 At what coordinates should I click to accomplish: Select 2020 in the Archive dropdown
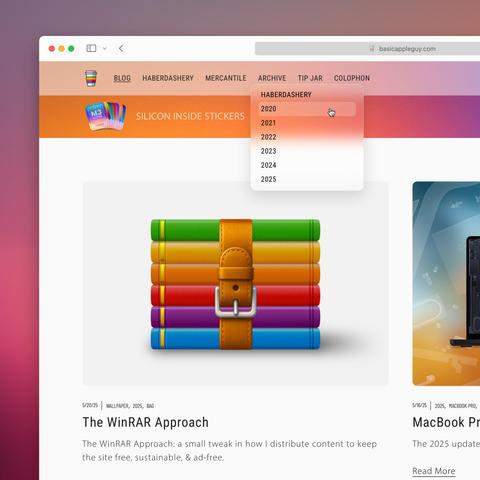tap(307, 109)
